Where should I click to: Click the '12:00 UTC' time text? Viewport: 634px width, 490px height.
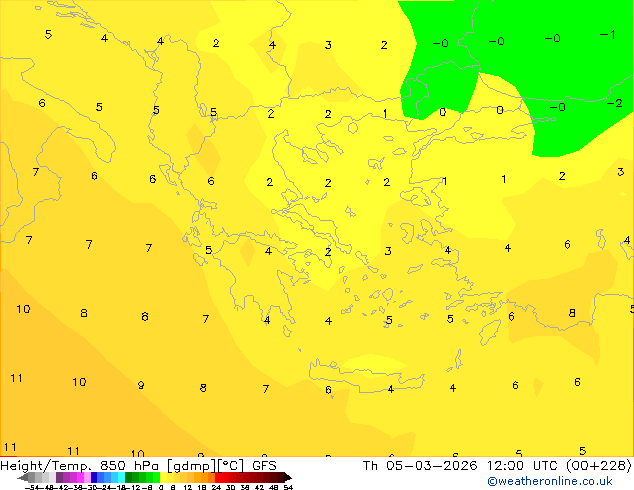[x=524, y=466]
